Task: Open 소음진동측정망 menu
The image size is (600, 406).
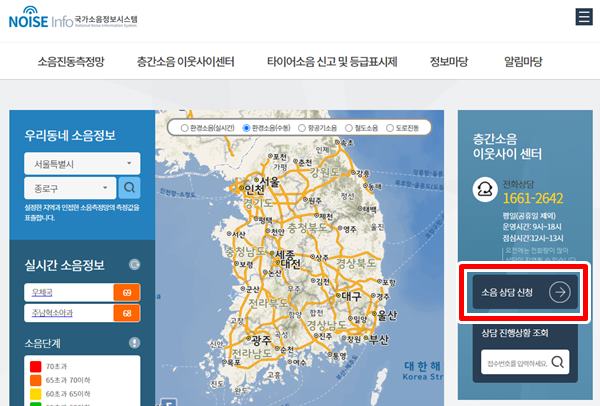Action: [x=71, y=61]
